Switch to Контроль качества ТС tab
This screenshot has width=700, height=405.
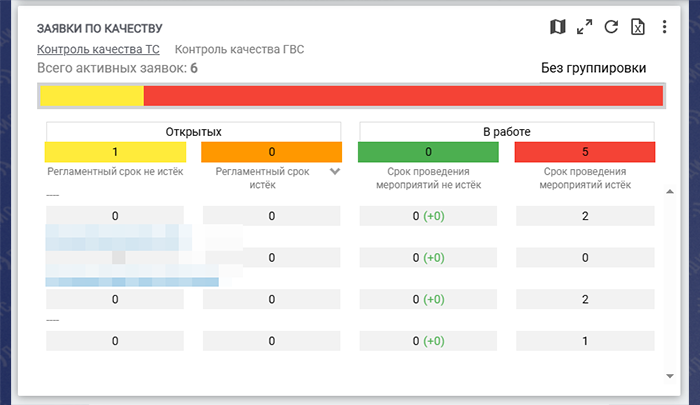97,49
